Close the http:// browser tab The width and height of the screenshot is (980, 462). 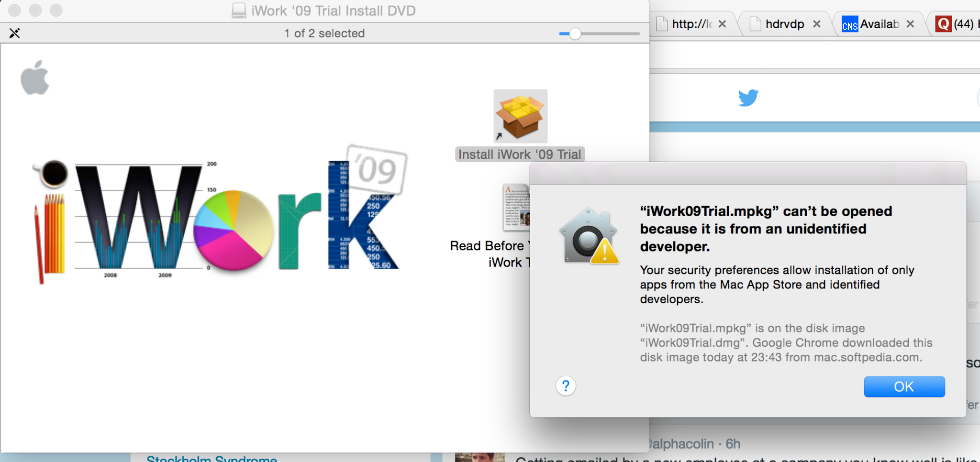pyautogui.click(x=723, y=24)
